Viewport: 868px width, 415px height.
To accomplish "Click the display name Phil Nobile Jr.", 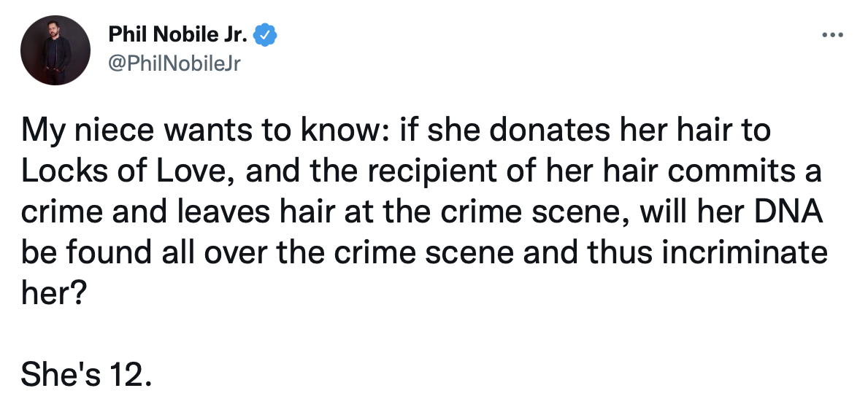I will (x=178, y=35).
